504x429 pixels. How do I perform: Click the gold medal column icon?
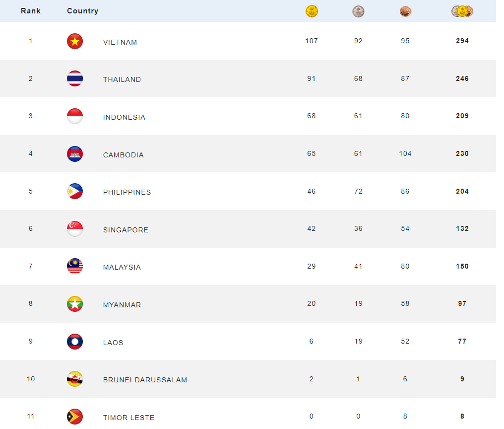click(x=312, y=11)
